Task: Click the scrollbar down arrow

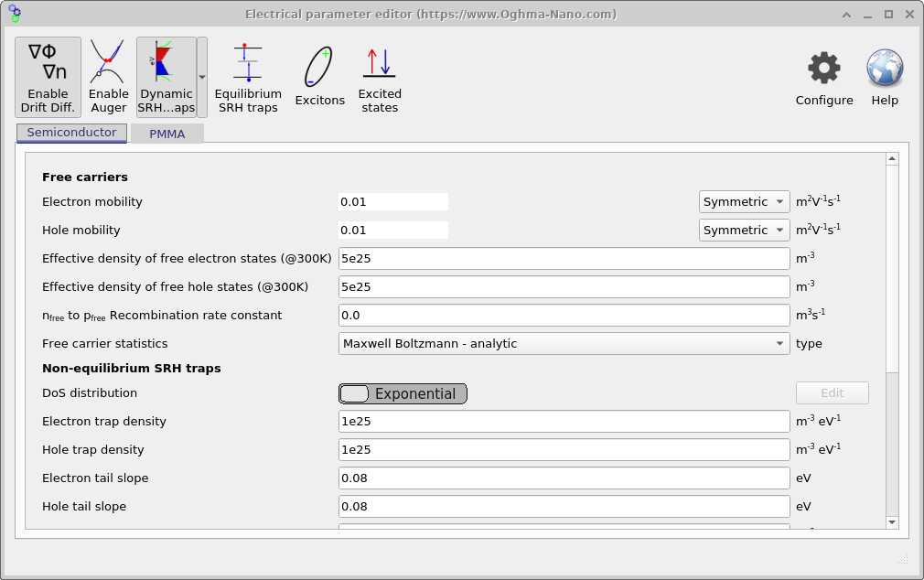Action: pos(891,522)
